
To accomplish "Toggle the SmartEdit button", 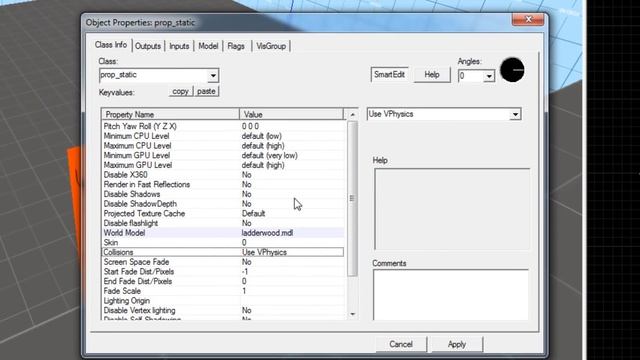I will click(x=389, y=75).
